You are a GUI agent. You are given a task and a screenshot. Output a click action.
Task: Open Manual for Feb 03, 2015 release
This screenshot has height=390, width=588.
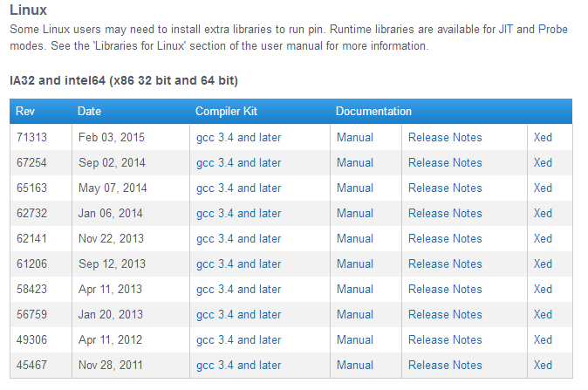(x=355, y=138)
